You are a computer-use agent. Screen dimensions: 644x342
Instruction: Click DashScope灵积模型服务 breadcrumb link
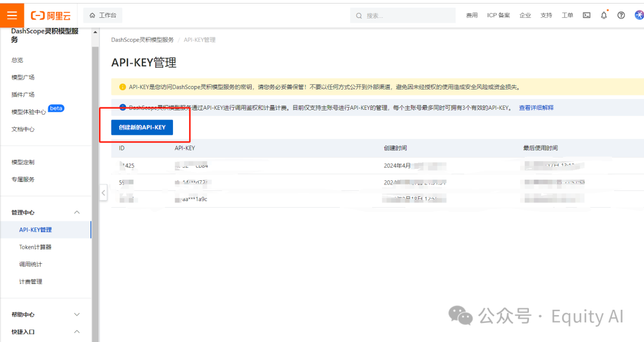tap(143, 40)
